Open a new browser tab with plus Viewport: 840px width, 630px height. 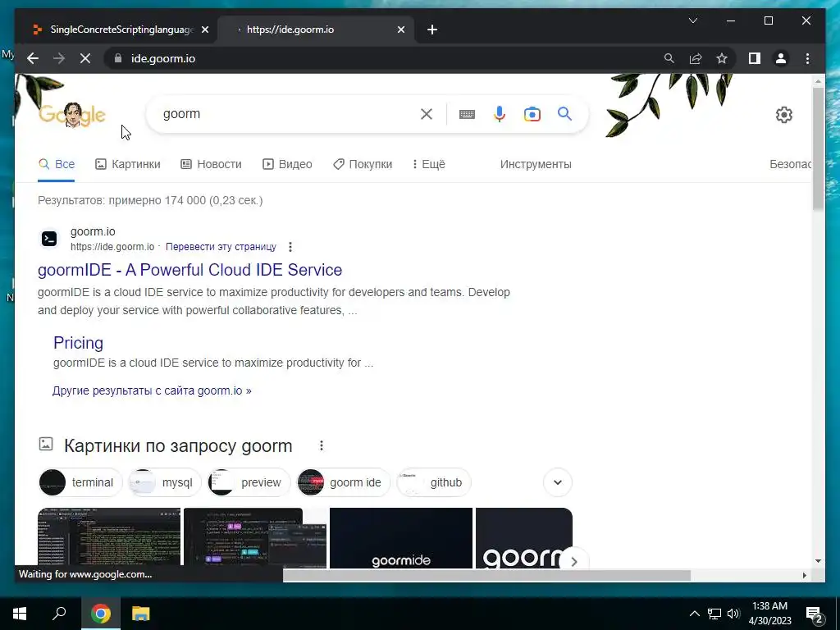pyautogui.click(x=432, y=30)
